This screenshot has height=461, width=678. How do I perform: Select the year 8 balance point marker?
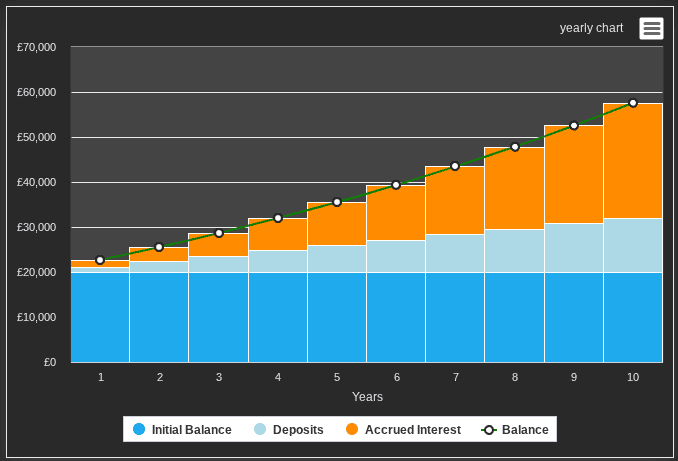(x=515, y=147)
